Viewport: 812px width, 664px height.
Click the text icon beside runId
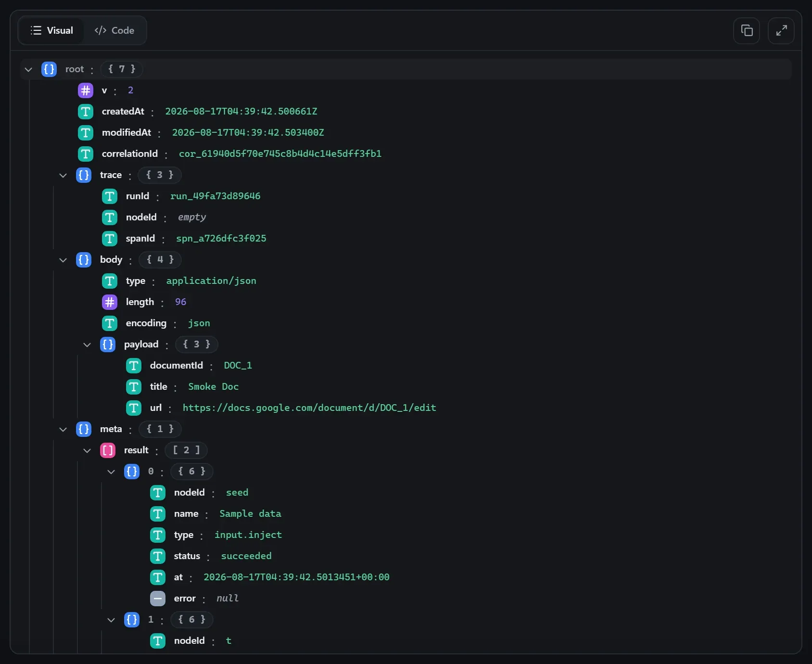pos(110,196)
